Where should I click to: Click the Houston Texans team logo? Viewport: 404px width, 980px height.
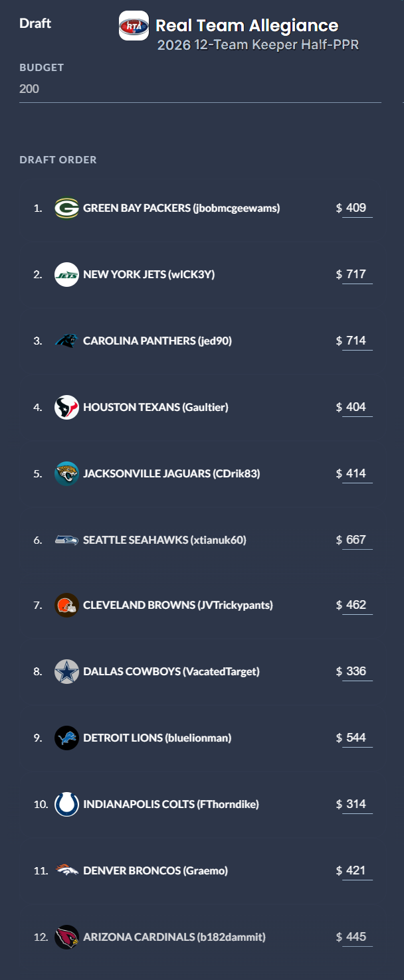[66, 407]
